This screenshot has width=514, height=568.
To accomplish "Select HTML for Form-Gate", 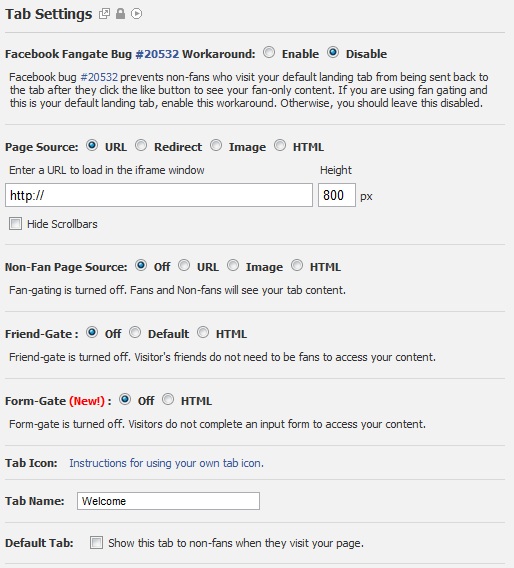I will click(x=168, y=399).
